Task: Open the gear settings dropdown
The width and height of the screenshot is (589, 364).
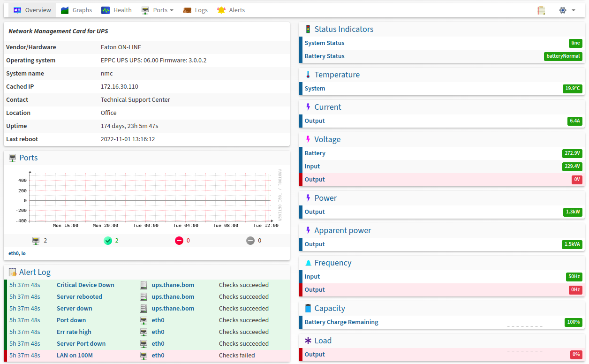Action: click(x=567, y=10)
